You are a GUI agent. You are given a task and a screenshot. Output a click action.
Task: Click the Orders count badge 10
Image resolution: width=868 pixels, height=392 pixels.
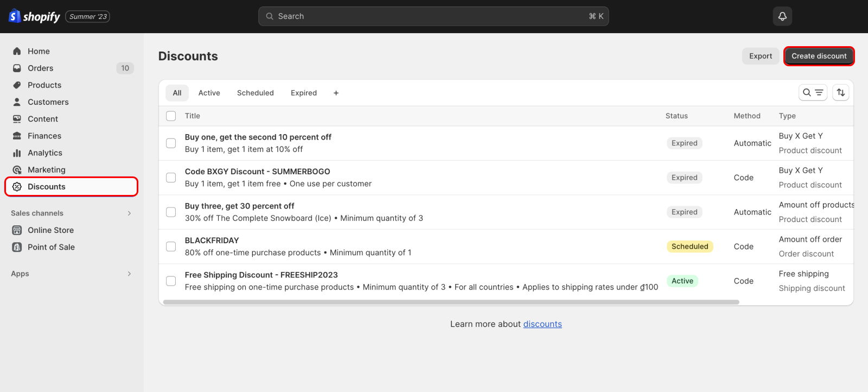(125, 68)
